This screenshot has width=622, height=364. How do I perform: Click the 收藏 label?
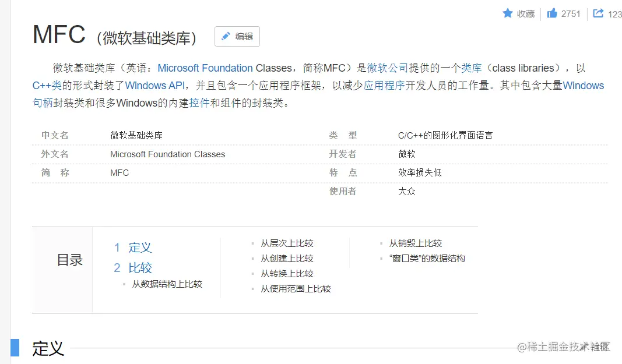pyautogui.click(x=526, y=14)
